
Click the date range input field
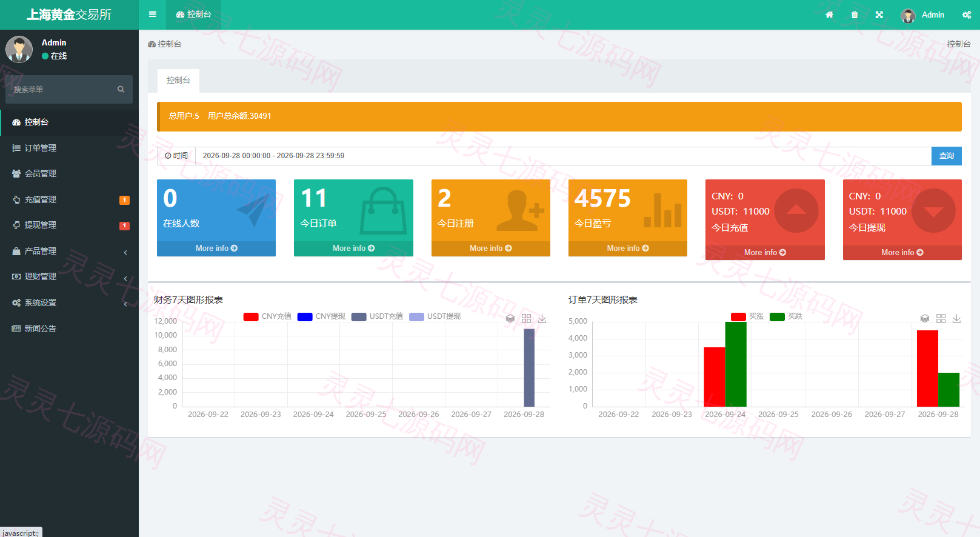point(563,156)
